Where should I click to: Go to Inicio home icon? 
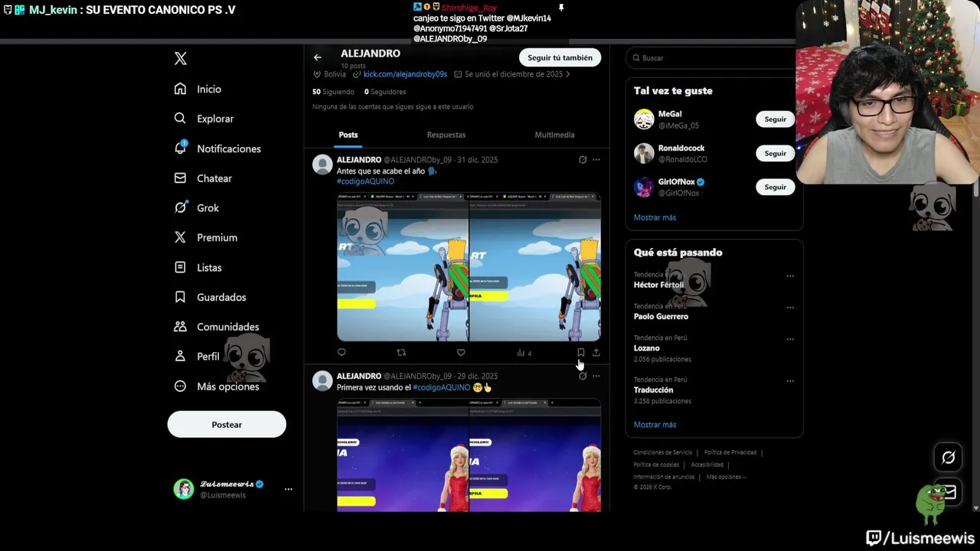[x=180, y=89]
